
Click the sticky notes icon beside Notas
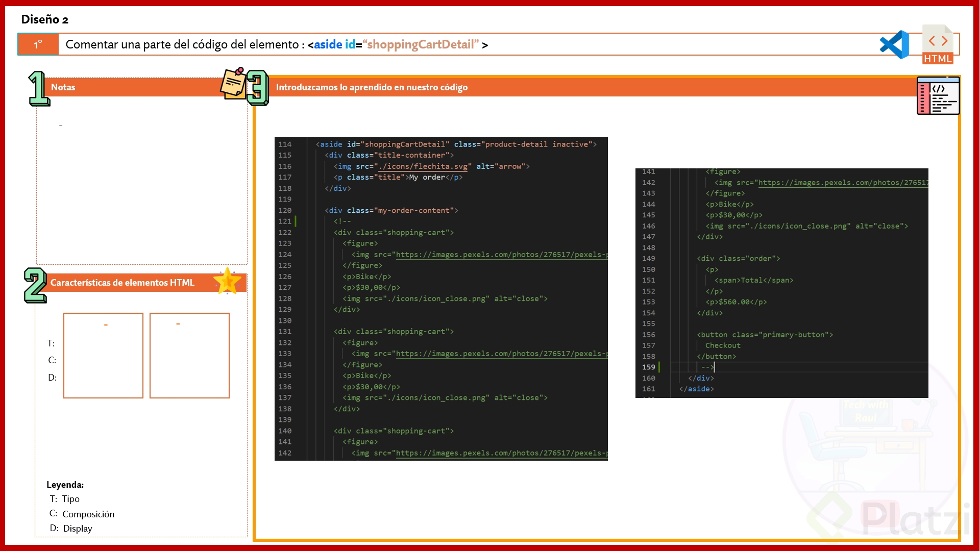tap(234, 83)
